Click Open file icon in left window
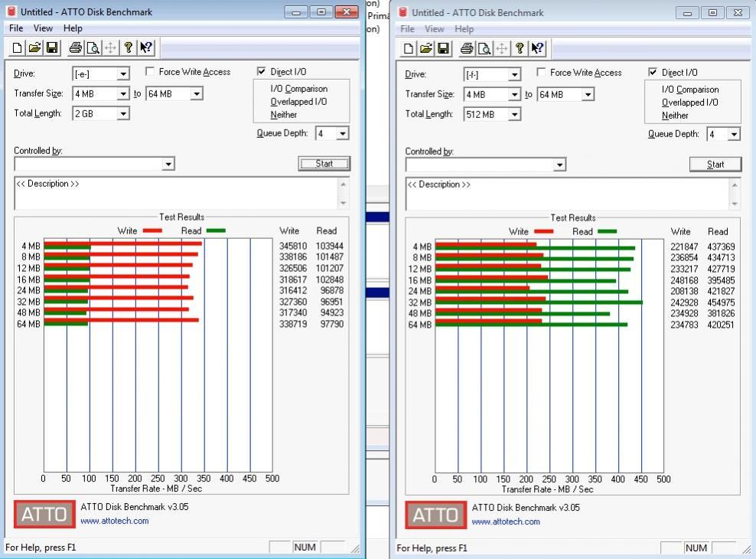Image resolution: width=756 pixels, height=559 pixels. pos(34,47)
